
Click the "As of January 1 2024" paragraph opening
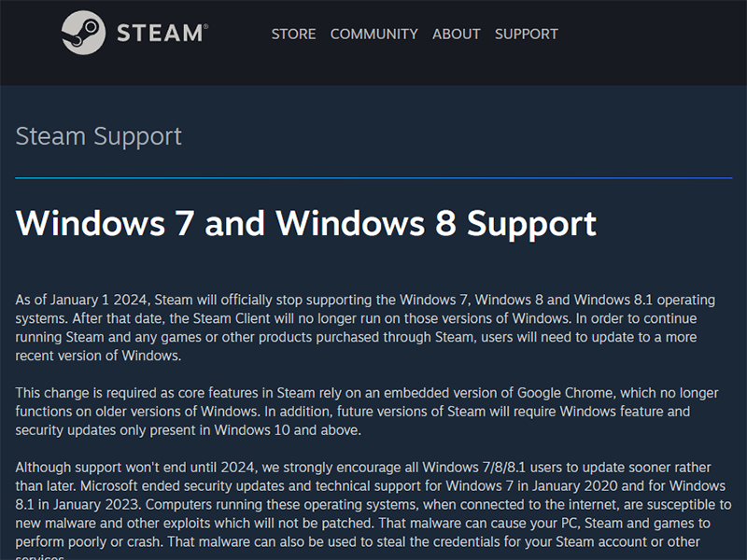[81, 300]
